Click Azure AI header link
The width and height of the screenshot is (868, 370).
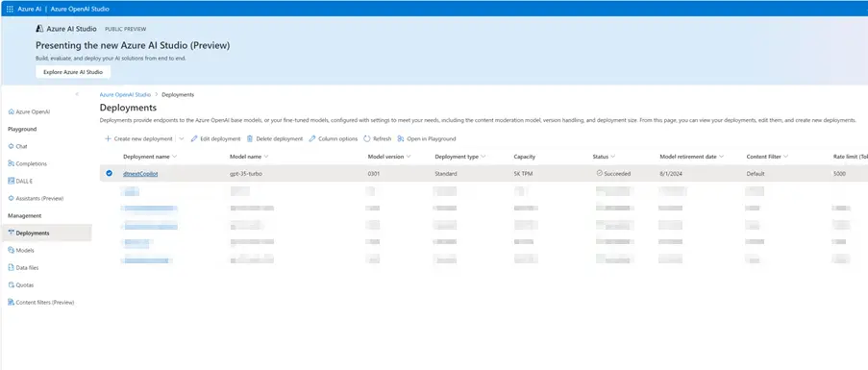30,9
